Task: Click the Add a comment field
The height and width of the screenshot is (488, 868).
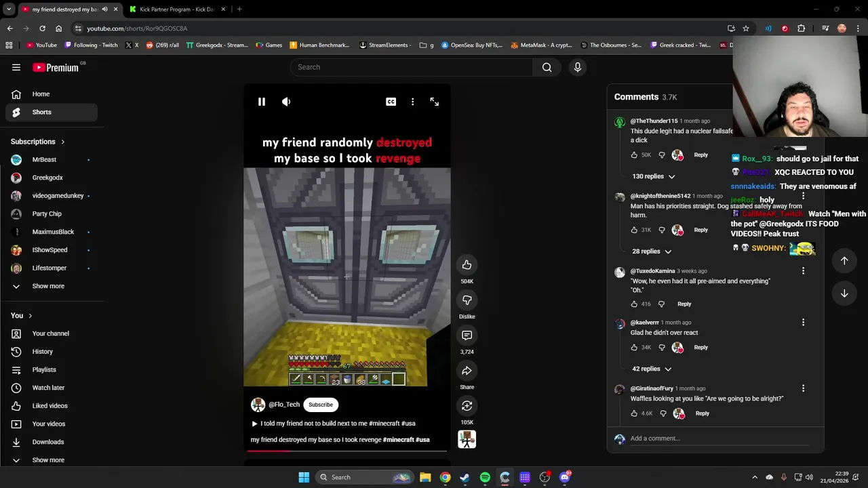Action: coord(719,439)
